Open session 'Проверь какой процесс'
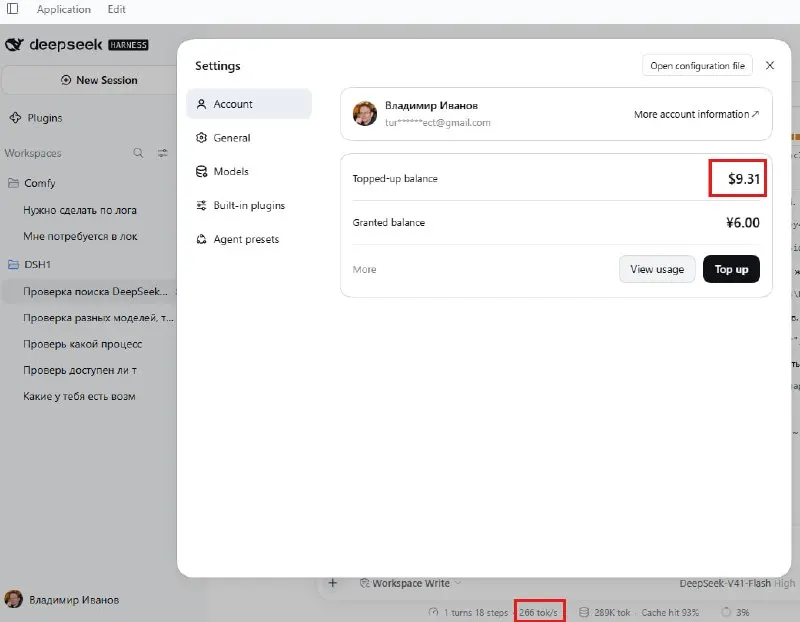Image resolution: width=800 pixels, height=622 pixels. click(83, 344)
